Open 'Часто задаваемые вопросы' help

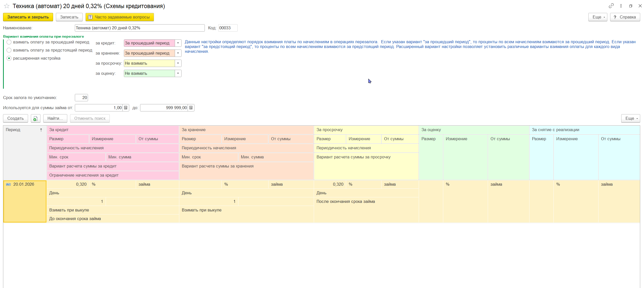pos(119,17)
